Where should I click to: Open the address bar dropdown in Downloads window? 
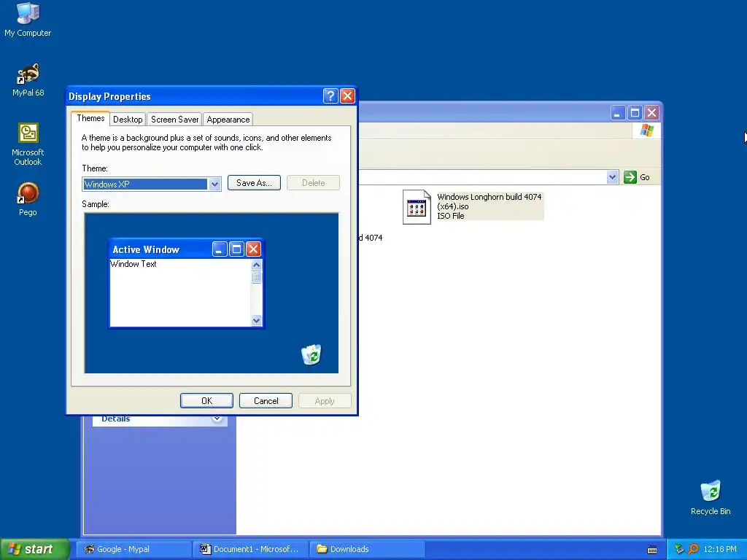pyautogui.click(x=612, y=177)
